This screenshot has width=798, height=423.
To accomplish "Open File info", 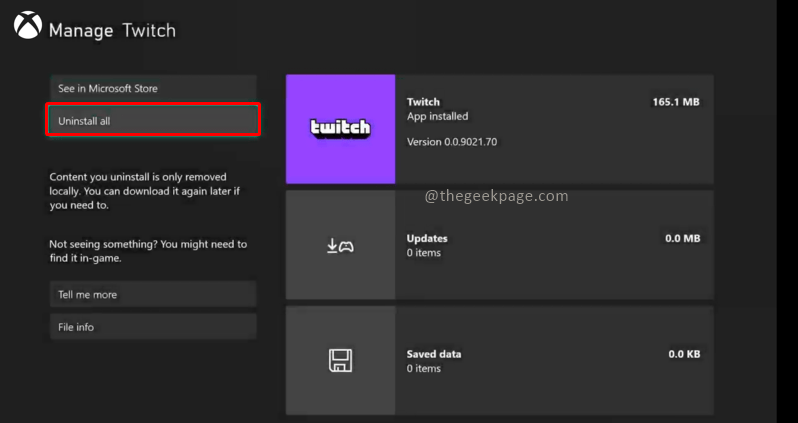I will point(153,327).
